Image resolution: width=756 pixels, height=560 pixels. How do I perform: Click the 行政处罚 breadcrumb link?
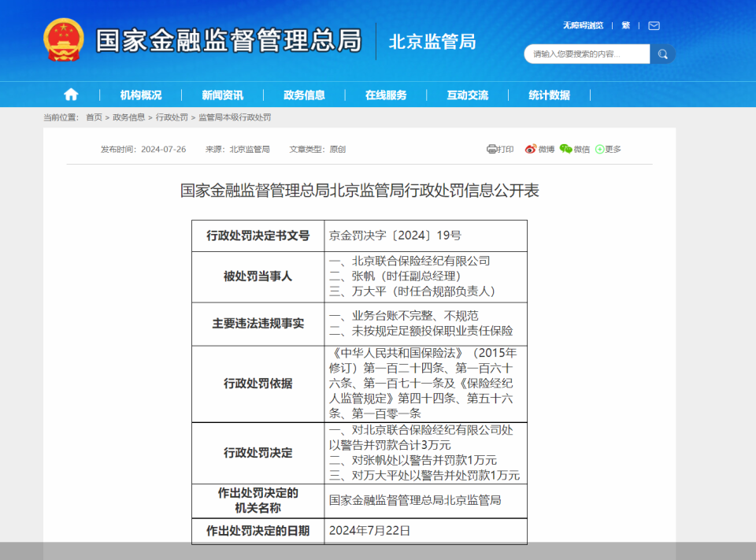click(x=172, y=117)
